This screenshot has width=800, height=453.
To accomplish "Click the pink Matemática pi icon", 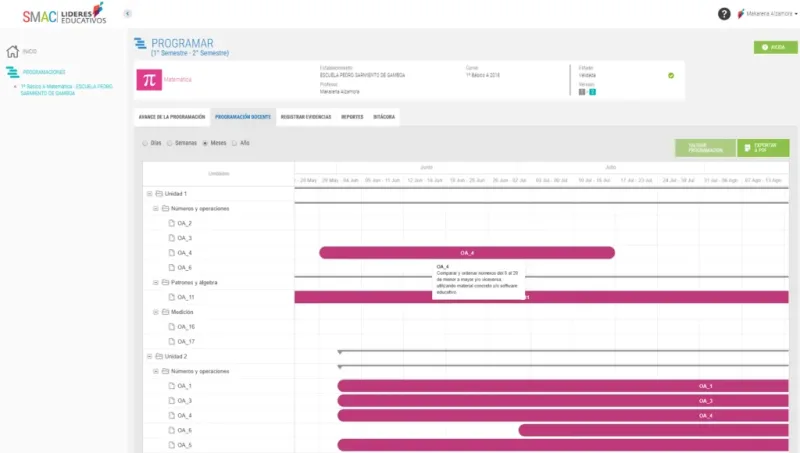I will [149, 80].
